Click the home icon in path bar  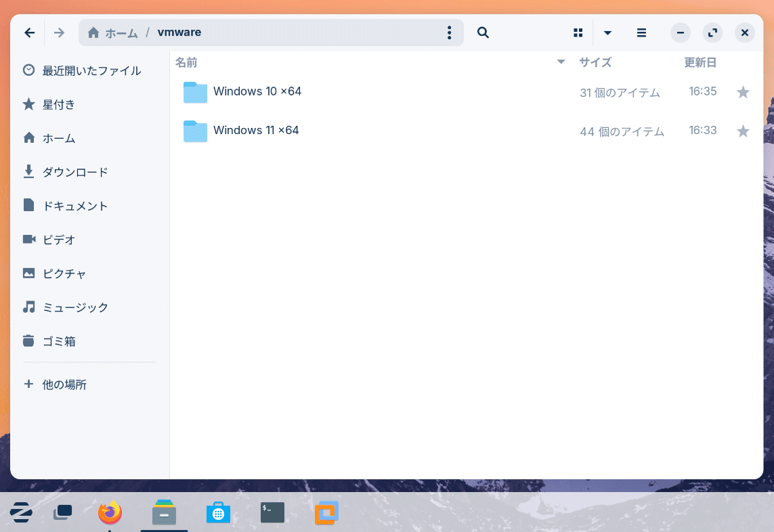pos(93,32)
